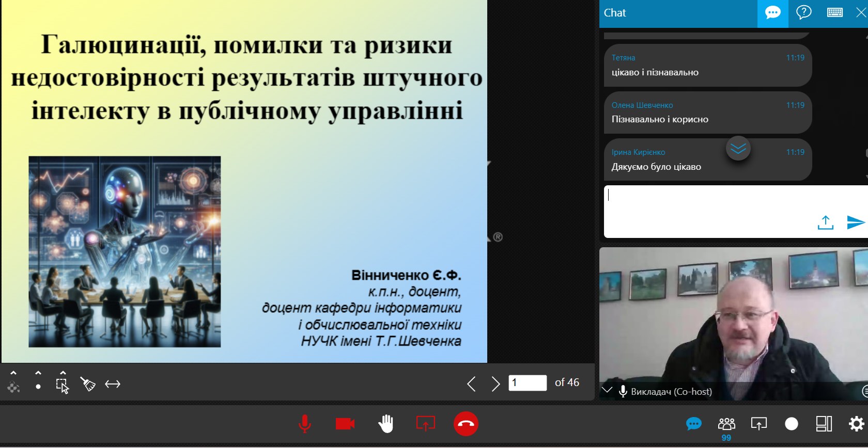
Task: Collapse Викладач video with chevron
Action: pos(608,390)
